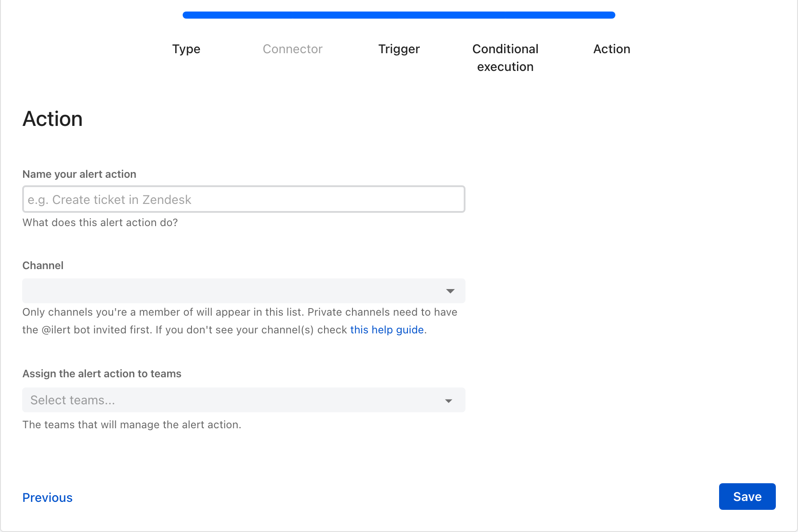Focus the alert action name field

244,199
